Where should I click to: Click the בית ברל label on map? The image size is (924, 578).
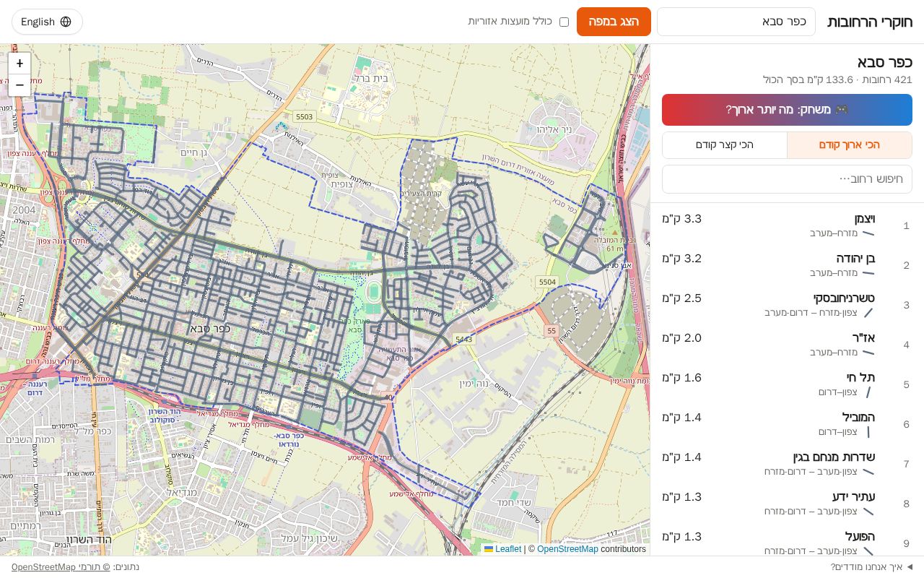tap(371, 78)
